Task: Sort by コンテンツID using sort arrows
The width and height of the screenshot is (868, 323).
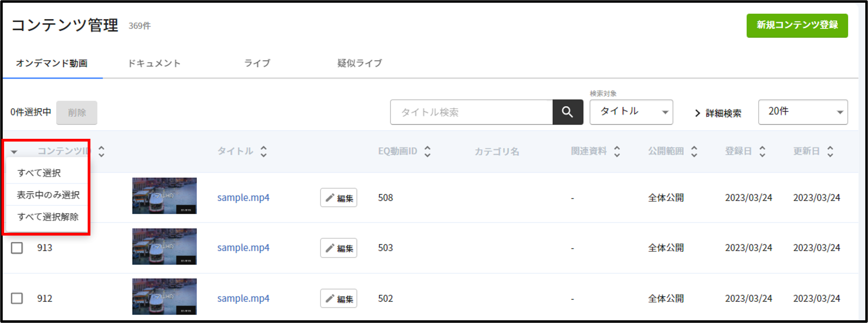Action: pyautogui.click(x=101, y=151)
